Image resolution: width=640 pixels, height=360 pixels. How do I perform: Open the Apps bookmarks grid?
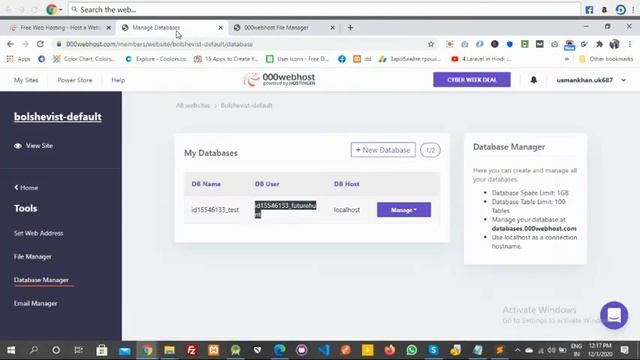click(19, 59)
